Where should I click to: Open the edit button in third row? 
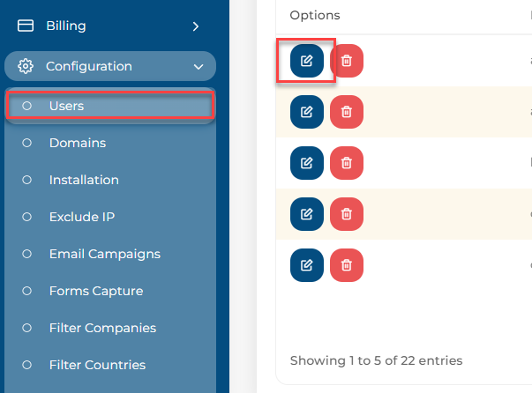(x=307, y=163)
